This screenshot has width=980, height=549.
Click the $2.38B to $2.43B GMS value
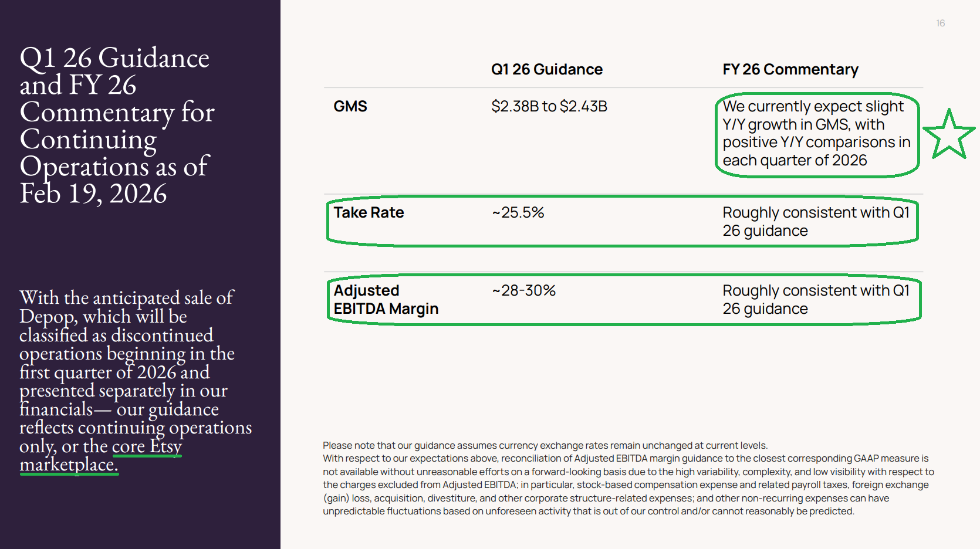[549, 107]
